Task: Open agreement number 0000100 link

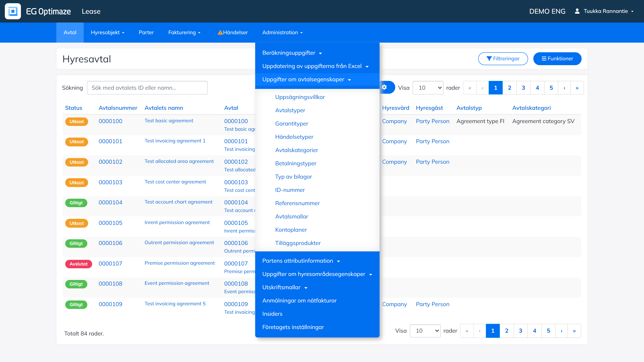Action: pyautogui.click(x=110, y=121)
